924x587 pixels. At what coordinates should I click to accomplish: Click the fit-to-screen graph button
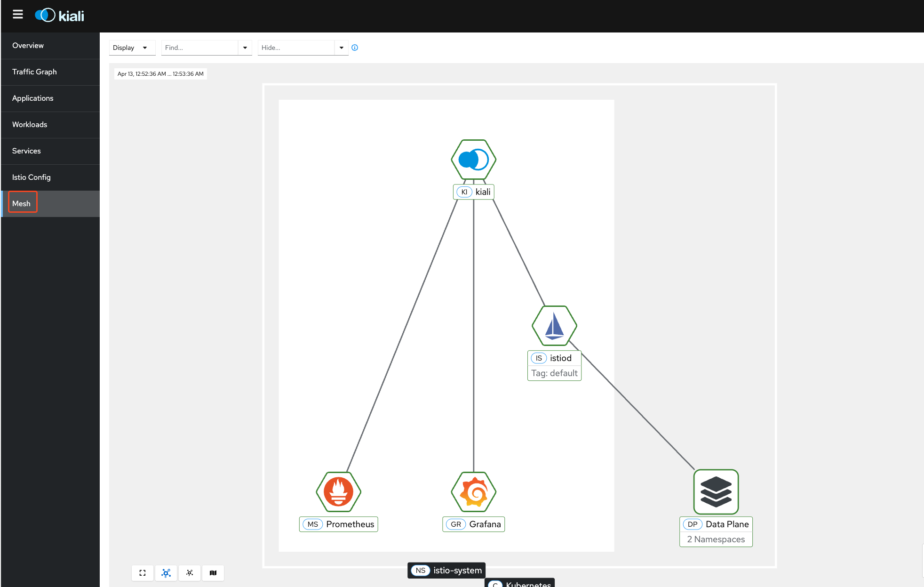click(143, 573)
